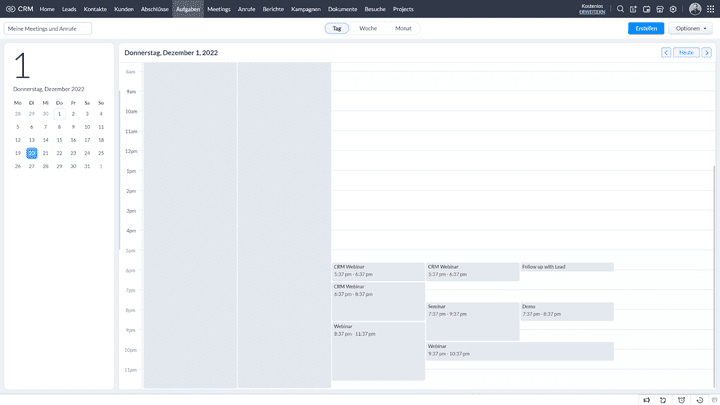Open the Kampagnen module
Screen dimensions: 720x405
pos(306,9)
